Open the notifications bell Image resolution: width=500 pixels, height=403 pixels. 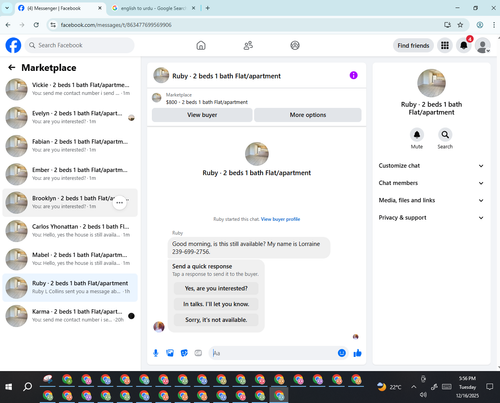pyautogui.click(x=464, y=45)
